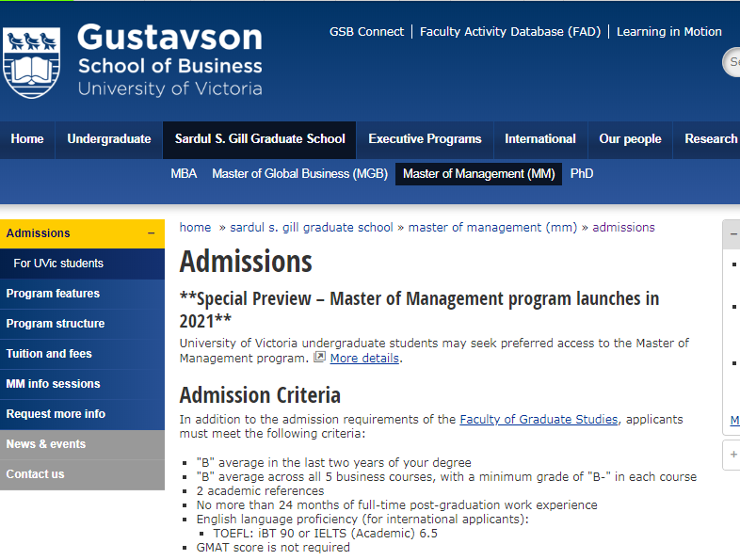Image resolution: width=740 pixels, height=560 pixels.
Task: Open the Research navigation tab
Action: pyautogui.click(x=707, y=139)
